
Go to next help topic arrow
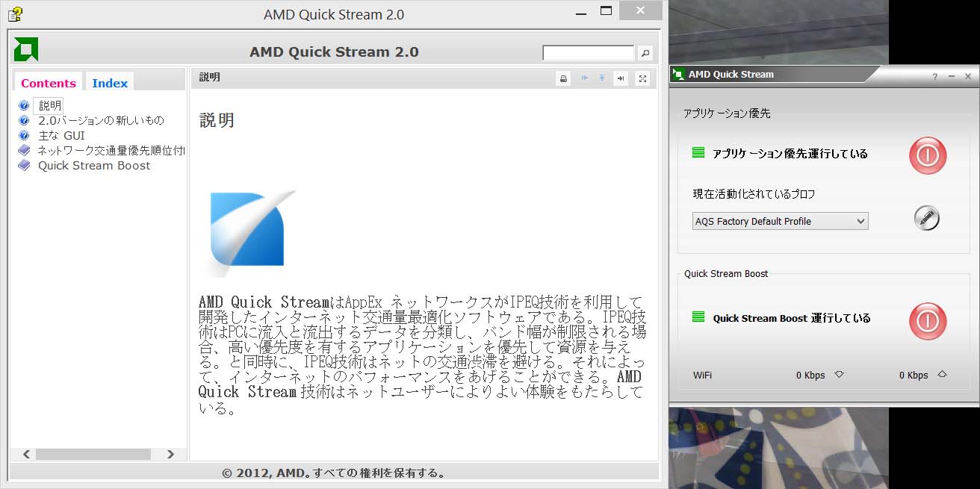620,78
